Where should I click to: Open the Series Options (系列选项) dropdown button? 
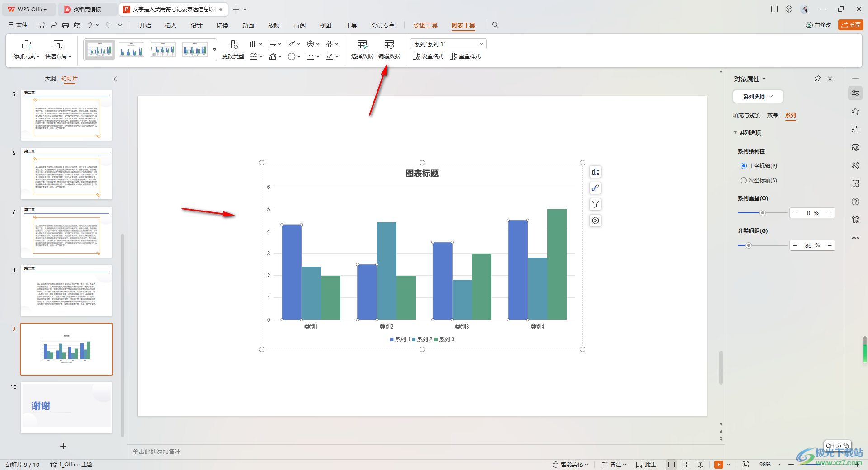[x=758, y=96]
